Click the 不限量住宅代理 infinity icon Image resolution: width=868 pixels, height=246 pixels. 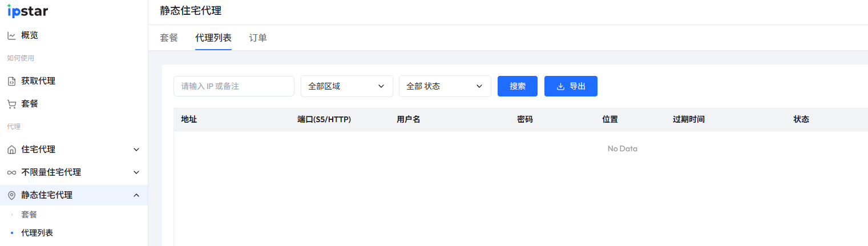click(11, 172)
